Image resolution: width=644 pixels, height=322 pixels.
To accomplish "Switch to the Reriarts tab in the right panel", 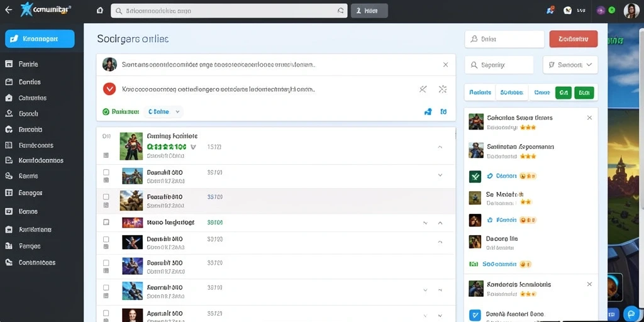I will (480, 93).
